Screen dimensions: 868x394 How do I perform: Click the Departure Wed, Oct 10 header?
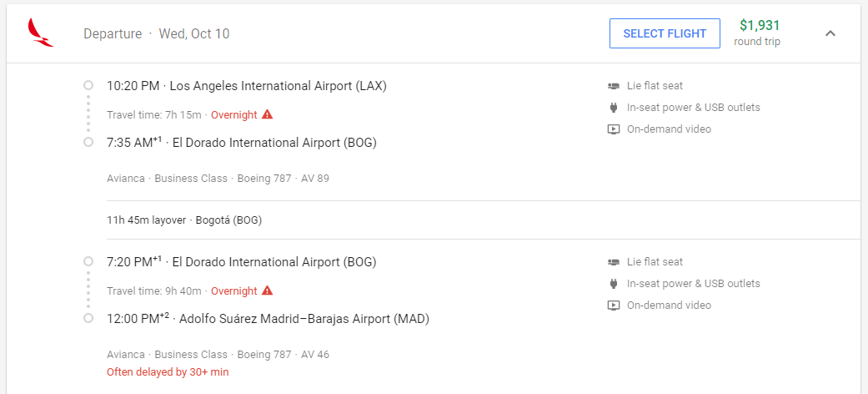click(x=157, y=33)
